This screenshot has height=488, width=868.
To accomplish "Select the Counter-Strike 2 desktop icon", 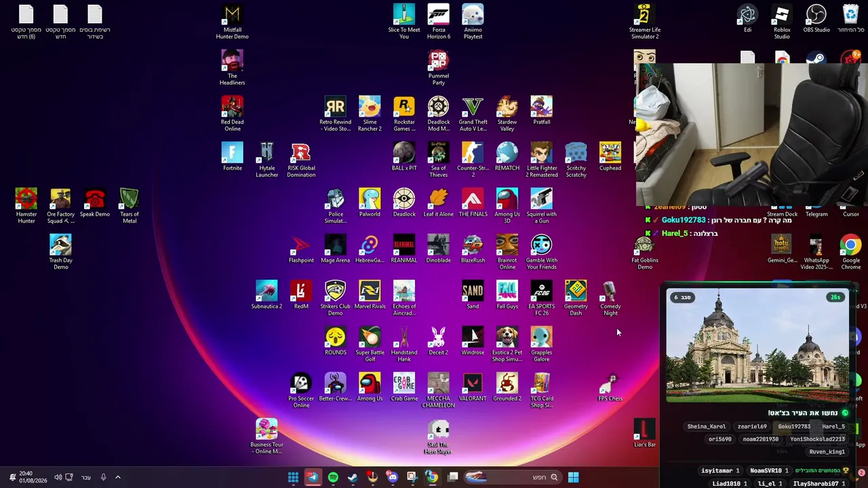I will tap(473, 161).
